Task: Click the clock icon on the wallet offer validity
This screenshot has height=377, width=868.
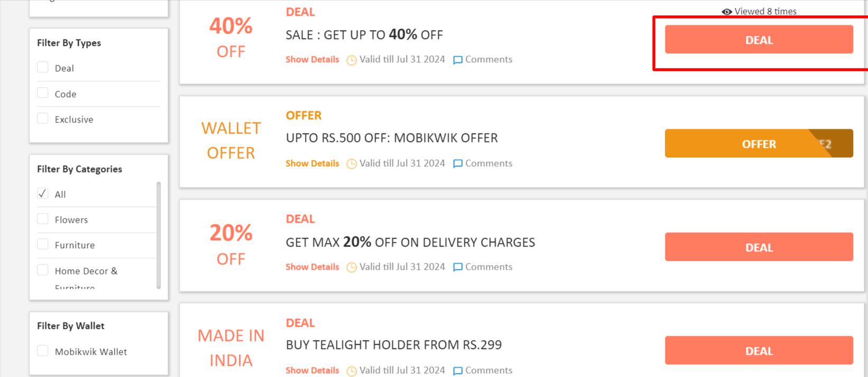Action: click(351, 164)
